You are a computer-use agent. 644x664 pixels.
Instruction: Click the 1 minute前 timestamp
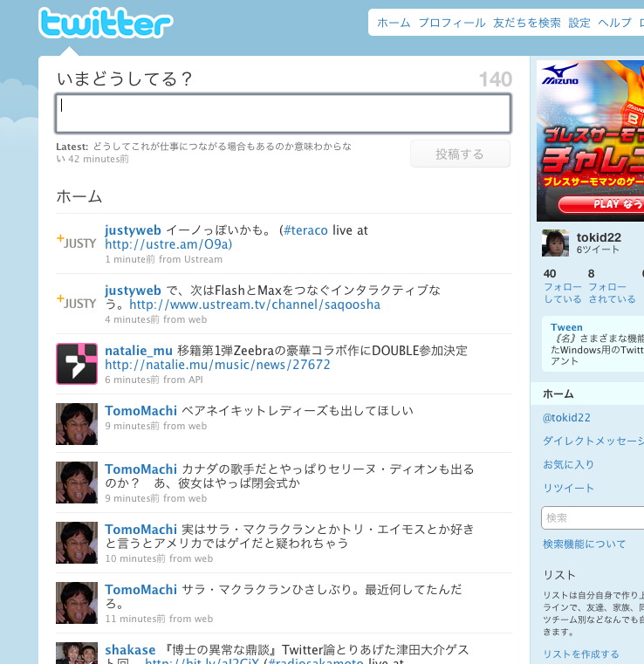pyautogui.click(x=130, y=259)
